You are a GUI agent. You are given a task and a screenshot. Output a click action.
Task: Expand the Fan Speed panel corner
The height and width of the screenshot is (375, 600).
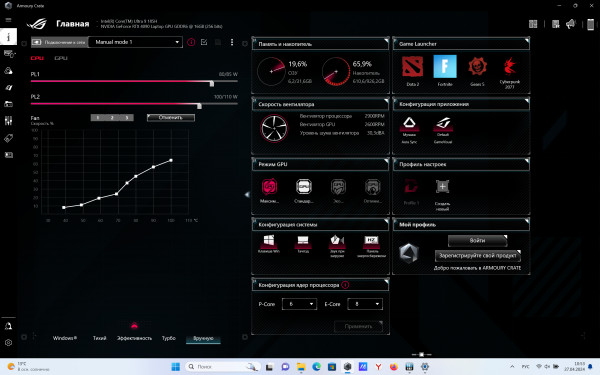click(386, 100)
